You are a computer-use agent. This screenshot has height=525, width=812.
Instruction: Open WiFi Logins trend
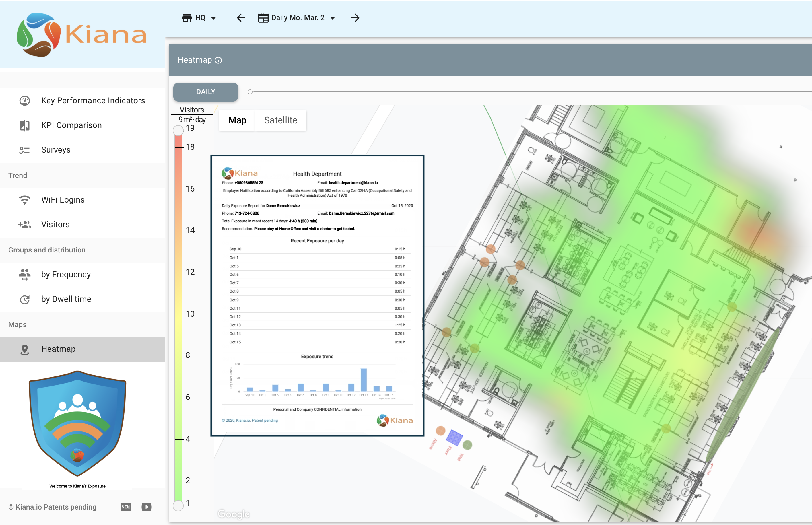tap(83, 200)
